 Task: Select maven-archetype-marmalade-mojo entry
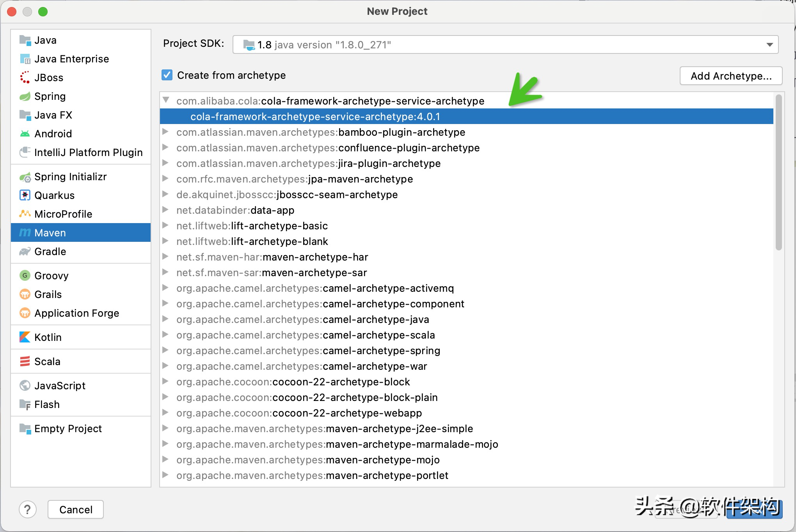tap(466, 444)
